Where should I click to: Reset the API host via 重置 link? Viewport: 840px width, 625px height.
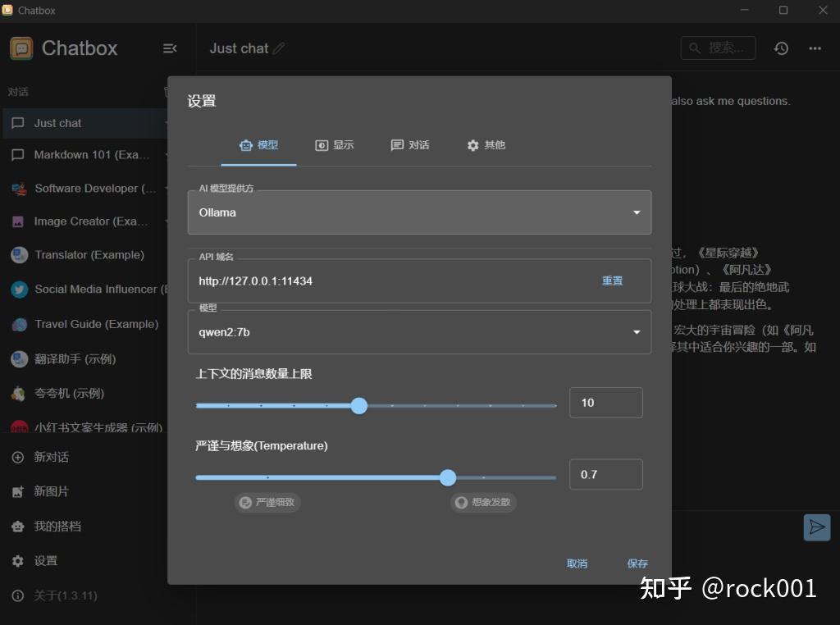(613, 281)
